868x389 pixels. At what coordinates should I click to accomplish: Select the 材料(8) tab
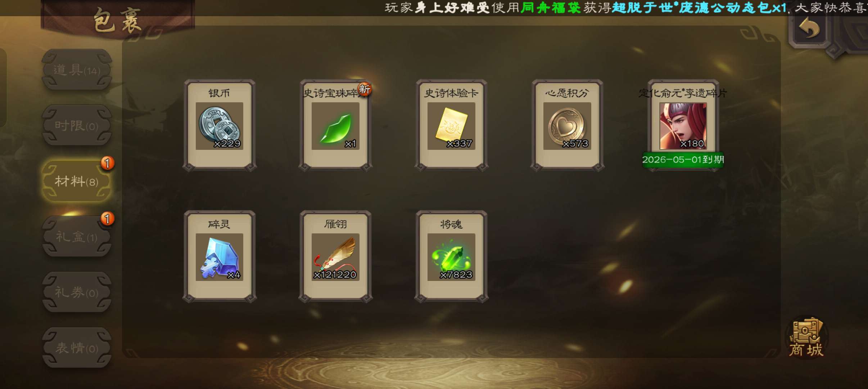click(x=77, y=181)
